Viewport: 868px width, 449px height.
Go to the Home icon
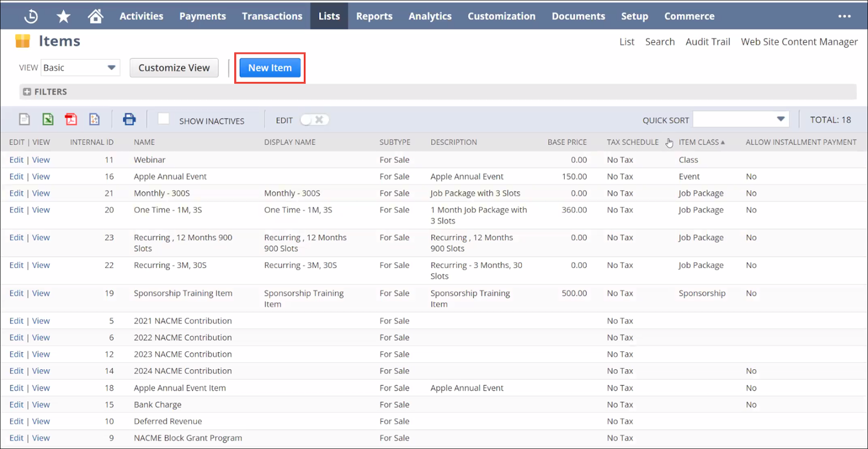(x=95, y=16)
